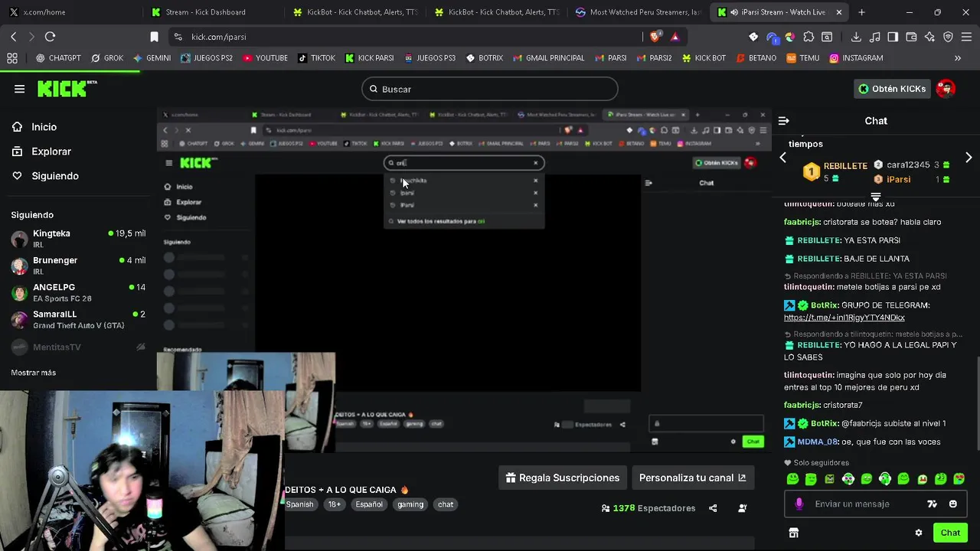
Task: Show next leaderboard with right arrow
Action: [x=969, y=158]
